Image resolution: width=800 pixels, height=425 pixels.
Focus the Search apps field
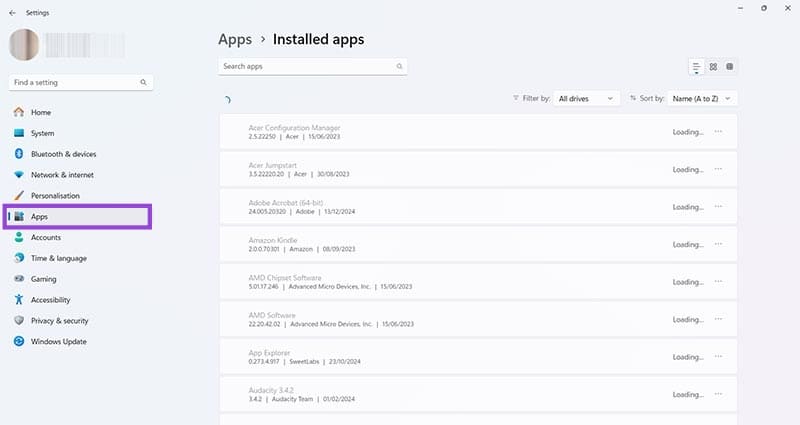coord(312,66)
